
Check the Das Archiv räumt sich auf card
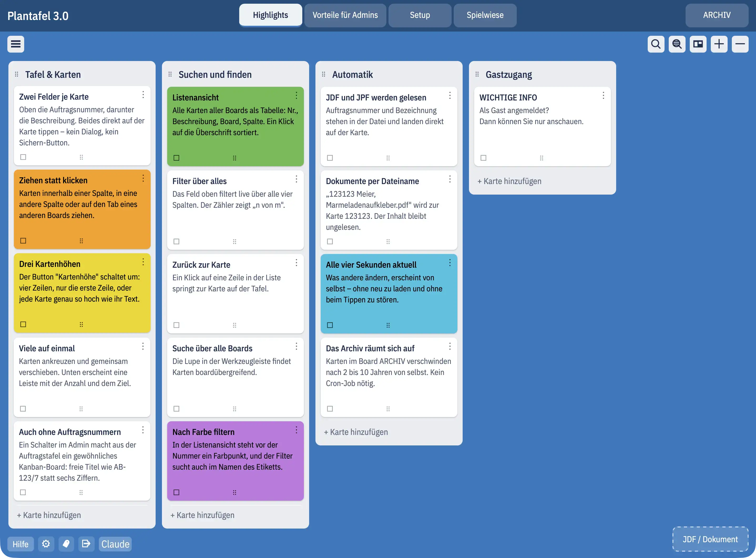click(330, 409)
